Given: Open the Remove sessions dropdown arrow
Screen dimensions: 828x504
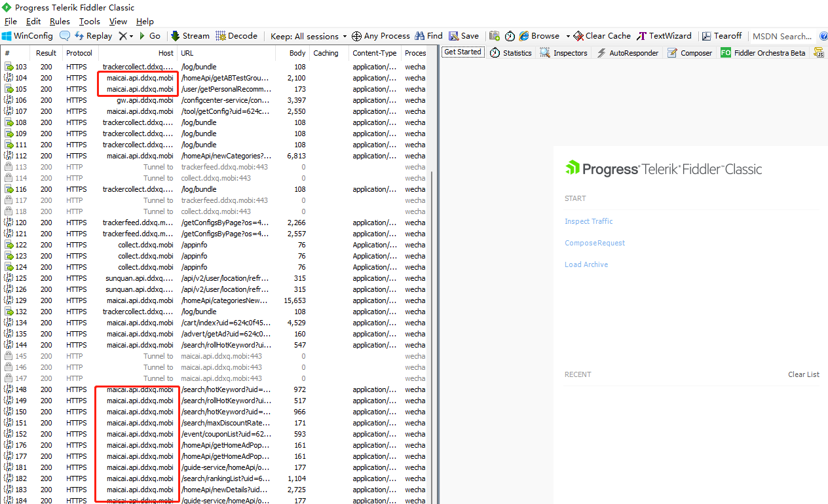Looking at the screenshot, I should coord(131,36).
